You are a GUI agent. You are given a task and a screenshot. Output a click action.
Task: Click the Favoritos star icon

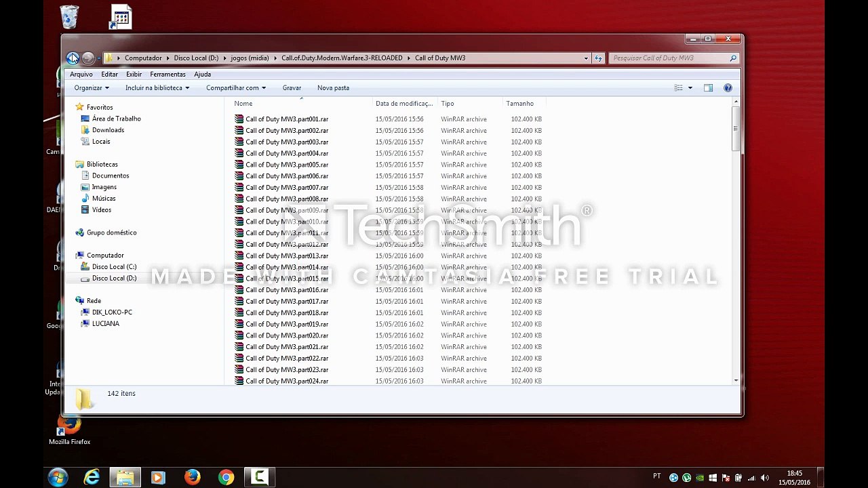coord(79,107)
